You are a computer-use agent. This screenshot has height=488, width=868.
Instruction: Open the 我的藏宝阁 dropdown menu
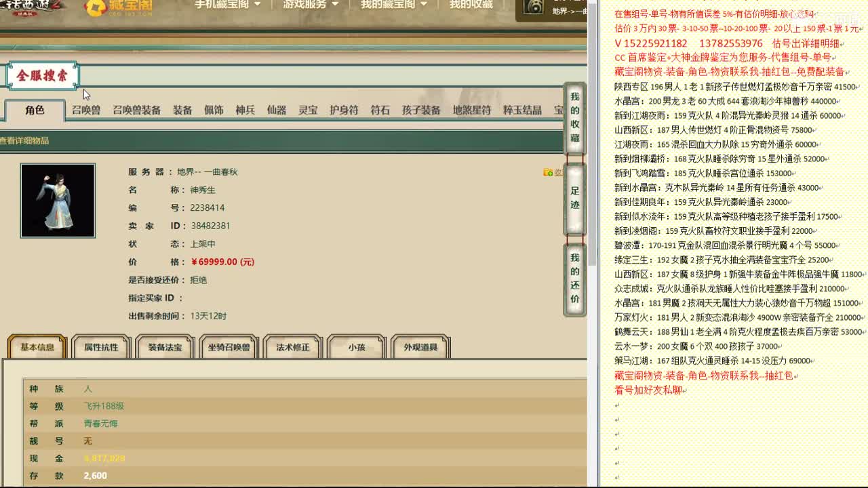pyautogui.click(x=394, y=5)
